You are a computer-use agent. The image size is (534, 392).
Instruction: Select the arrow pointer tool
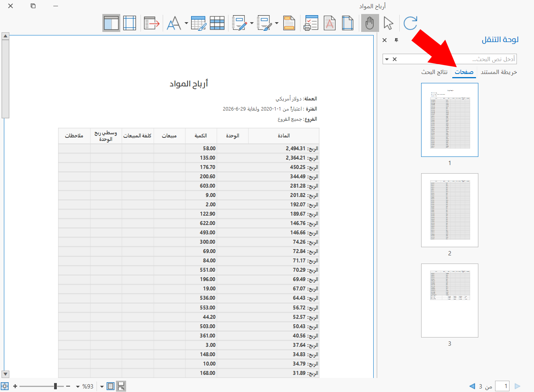pyautogui.click(x=388, y=23)
